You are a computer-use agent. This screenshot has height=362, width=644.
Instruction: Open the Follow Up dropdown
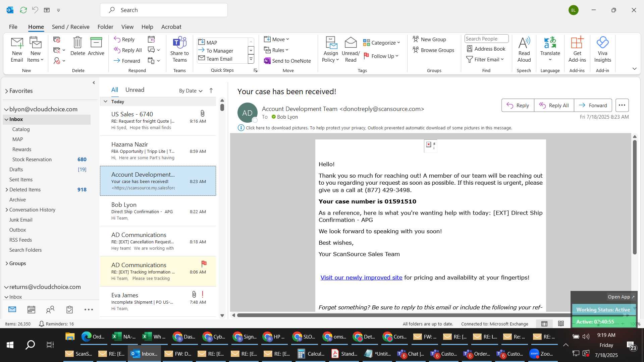click(381, 56)
